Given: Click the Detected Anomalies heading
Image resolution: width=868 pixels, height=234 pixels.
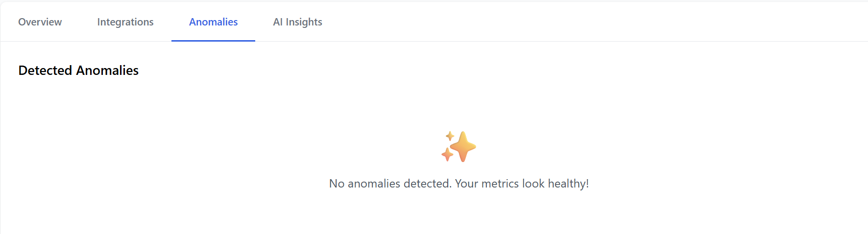Looking at the screenshot, I should [78, 70].
